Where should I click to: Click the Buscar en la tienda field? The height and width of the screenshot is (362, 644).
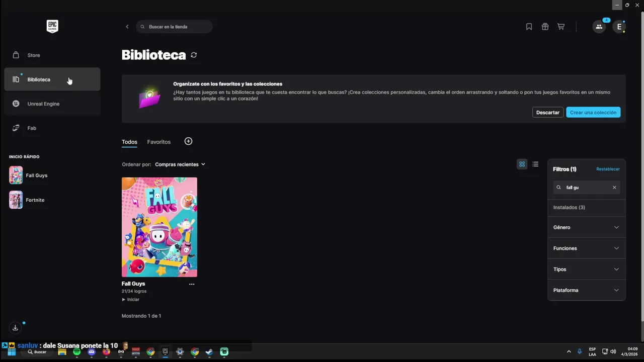pos(174,27)
